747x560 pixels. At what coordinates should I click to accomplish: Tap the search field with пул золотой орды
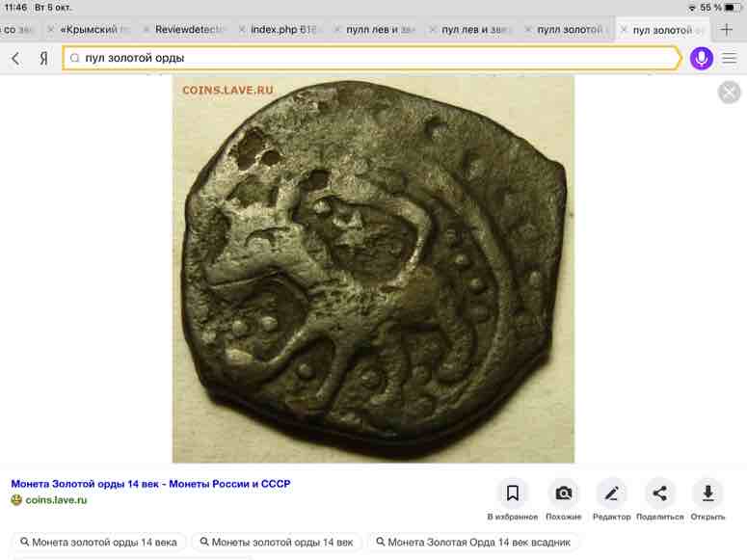pyautogui.click(x=371, y=59)
